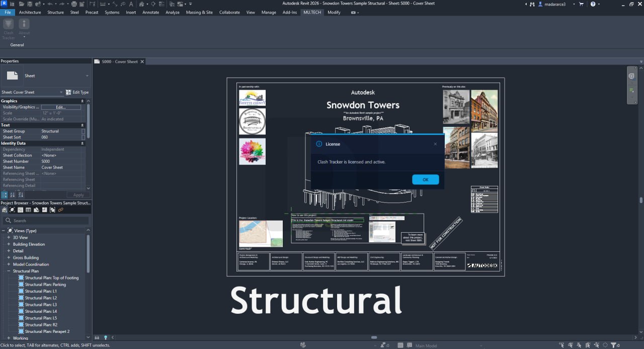This screenshot has width=644, height=349.
Task: Click the schedules table icon in Project Browser toolbar
Action: (28, 210)
